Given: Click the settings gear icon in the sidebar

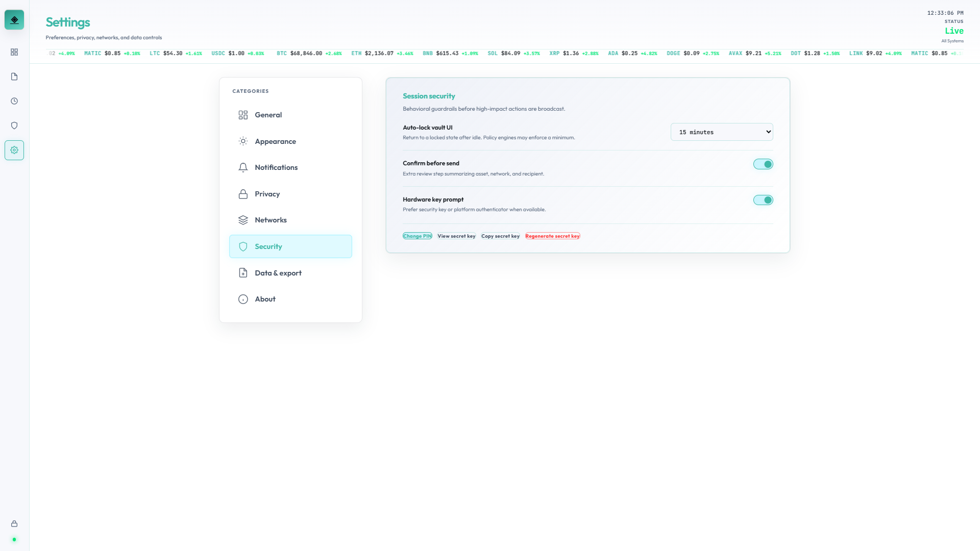Looking at the screenshot, I should coord(14,150).
